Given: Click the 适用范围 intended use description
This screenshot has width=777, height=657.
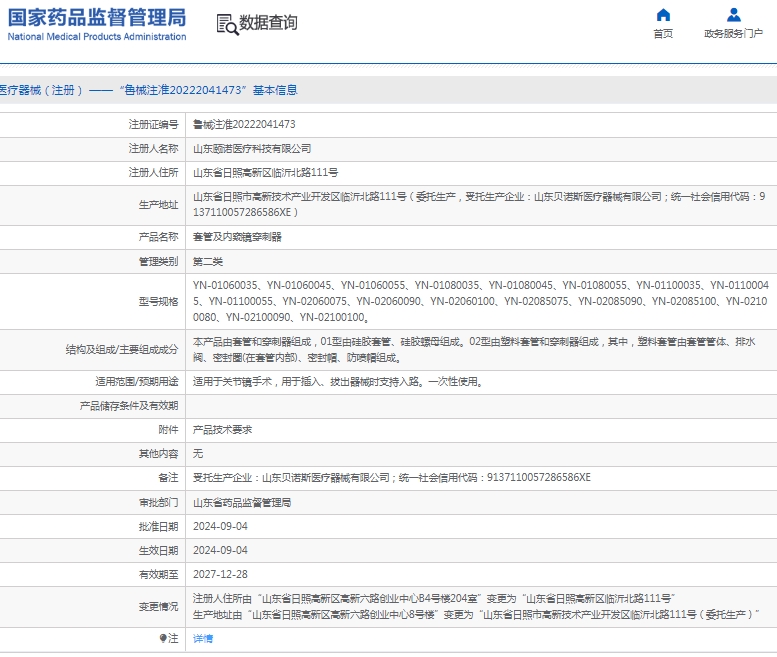Looking at the screenshot, I should (x=338, y=382).
